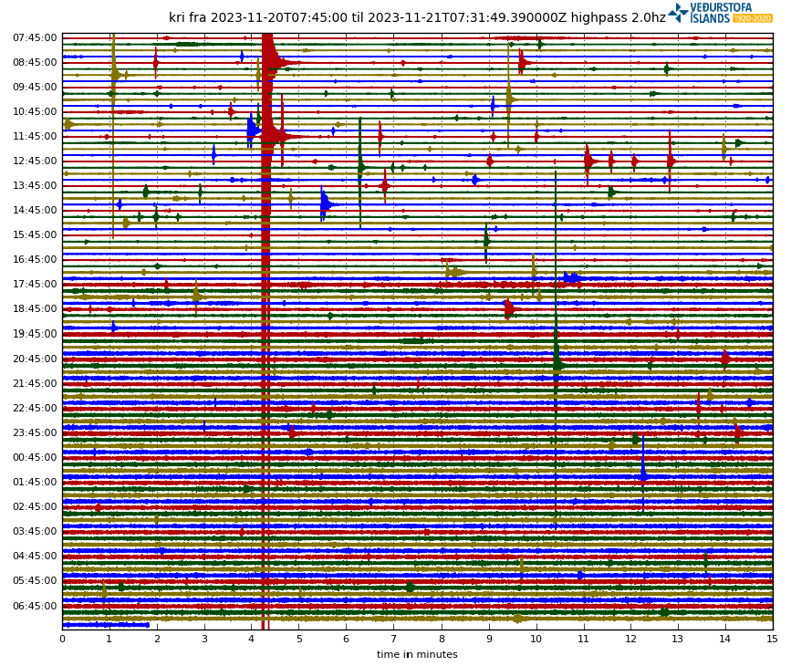Click the 10:45:00 time label
812x666 pixels.
tap(36, 112)
